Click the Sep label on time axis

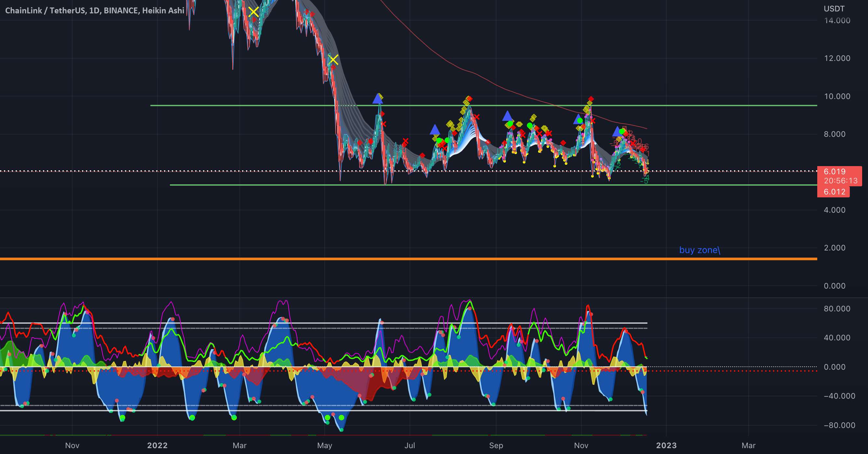tap(496, 446)
